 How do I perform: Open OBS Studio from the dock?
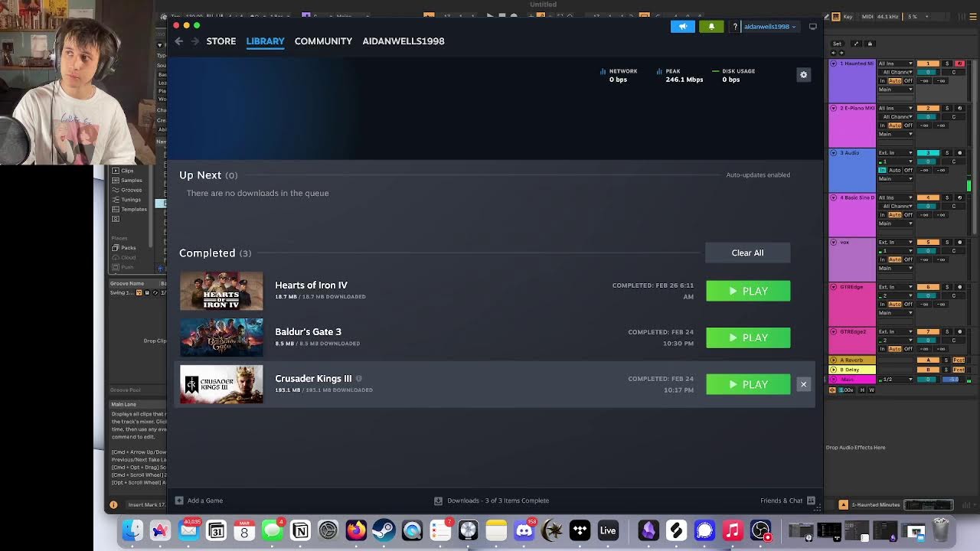click(760, 530)
